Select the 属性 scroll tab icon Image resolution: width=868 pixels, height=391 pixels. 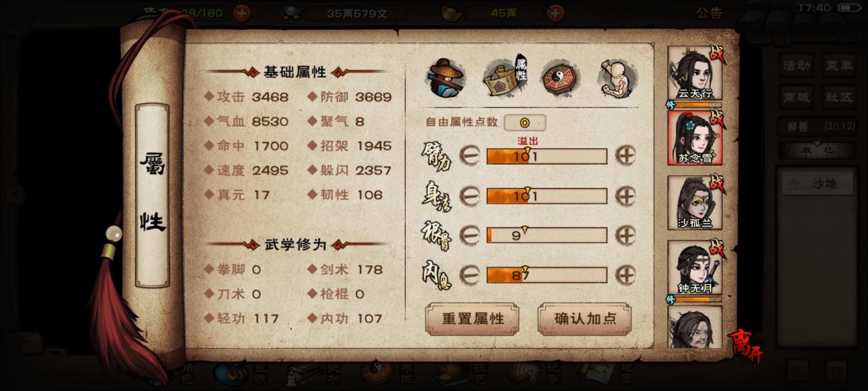505,77
